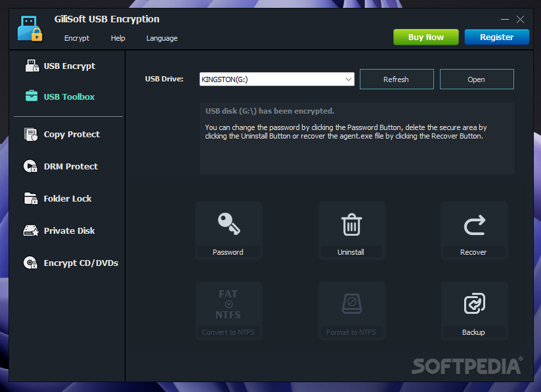Click the Format to NTFS label
This screenshot has height=392, width=541.
coord(351,332)
